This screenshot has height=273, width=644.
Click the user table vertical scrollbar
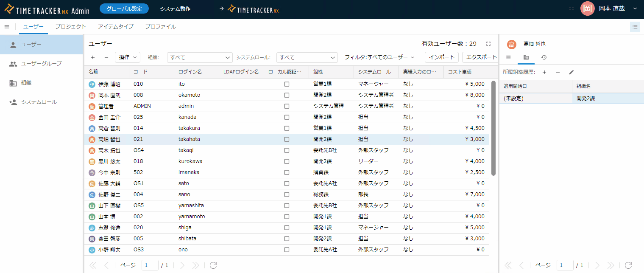coord(493,127)
